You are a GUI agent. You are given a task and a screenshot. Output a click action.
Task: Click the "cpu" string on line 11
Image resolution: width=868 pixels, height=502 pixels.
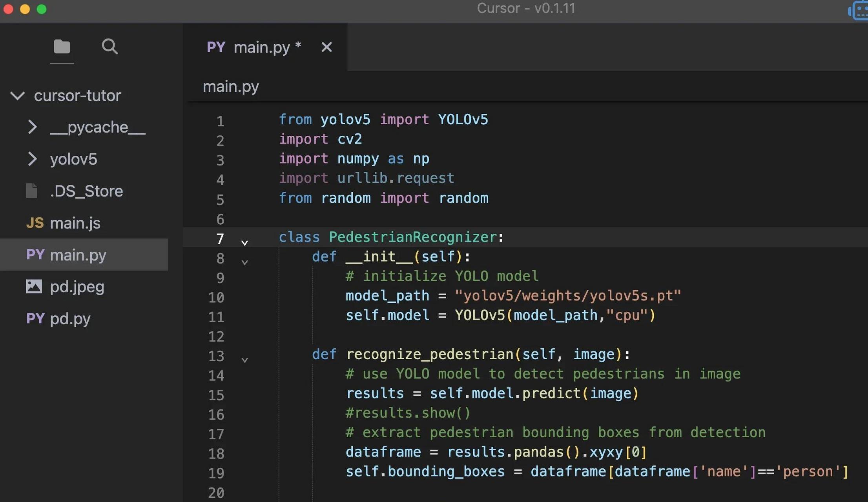click(x=627, y=315)
